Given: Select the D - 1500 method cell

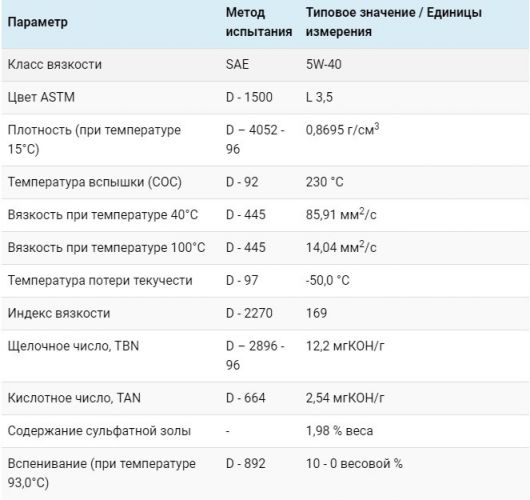Looking at the screenshot, I should [x=249, y=97].
